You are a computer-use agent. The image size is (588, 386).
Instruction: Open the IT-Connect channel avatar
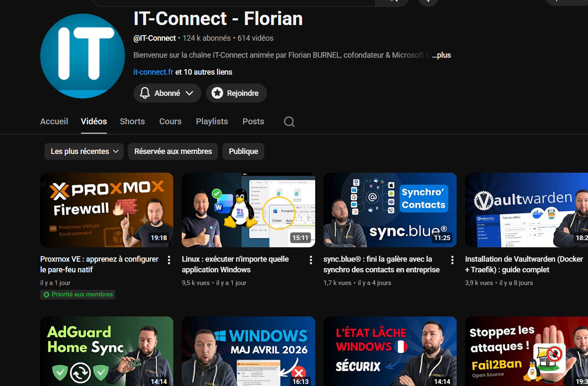83,56
